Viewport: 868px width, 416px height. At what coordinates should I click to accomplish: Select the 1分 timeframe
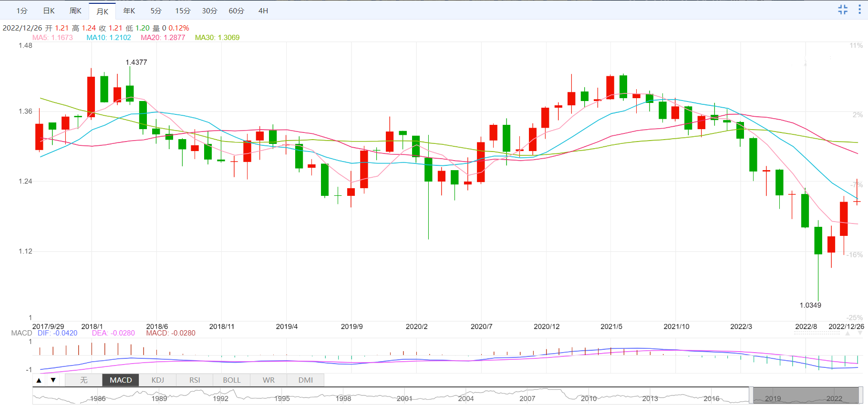pos(22,11)
